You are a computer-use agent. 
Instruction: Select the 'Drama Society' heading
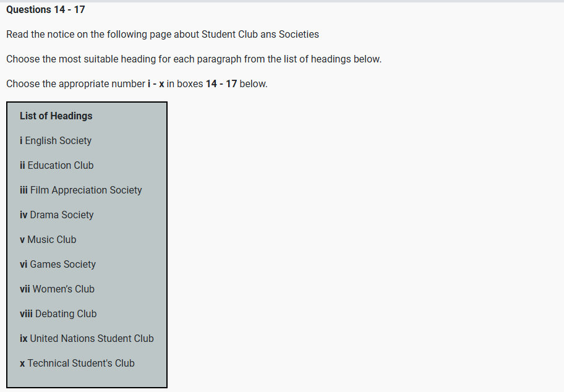tap(62, 215)
